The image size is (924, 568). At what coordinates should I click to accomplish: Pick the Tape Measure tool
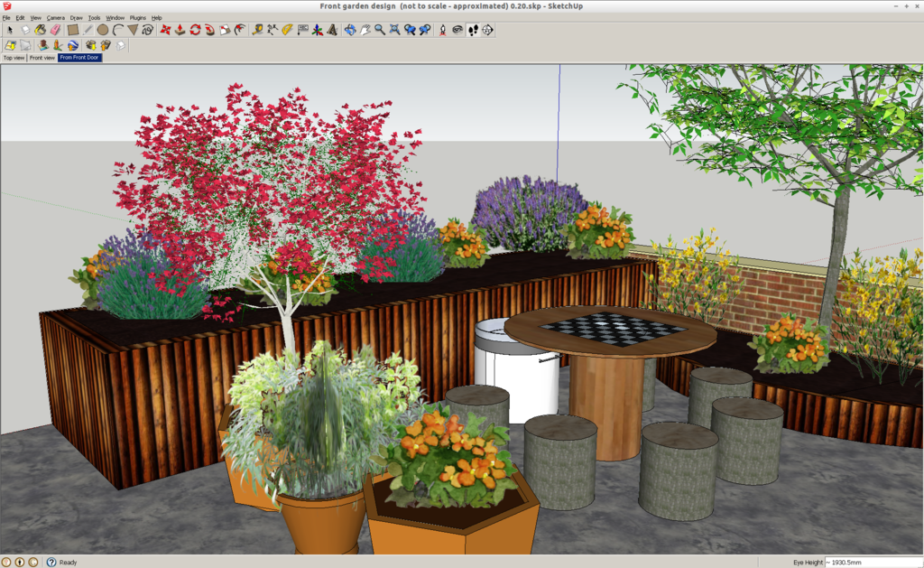pos(257,30)
